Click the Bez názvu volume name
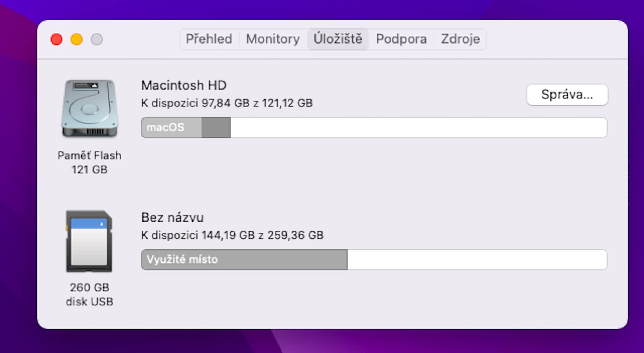Screen dimensions: 644x353 pos(172,217)
